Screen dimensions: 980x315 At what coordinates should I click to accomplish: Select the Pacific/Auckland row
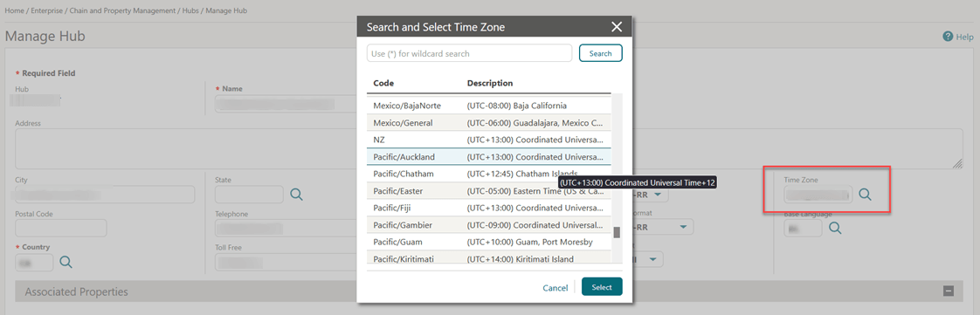click(x=489, y=156)
